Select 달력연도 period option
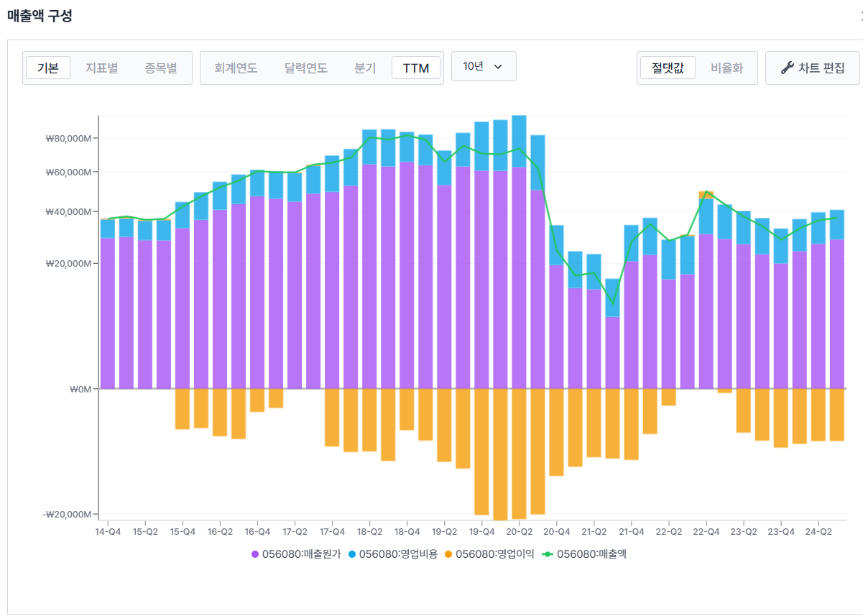The height and width of the screenshot is (616, 863). tap(306, 68)
